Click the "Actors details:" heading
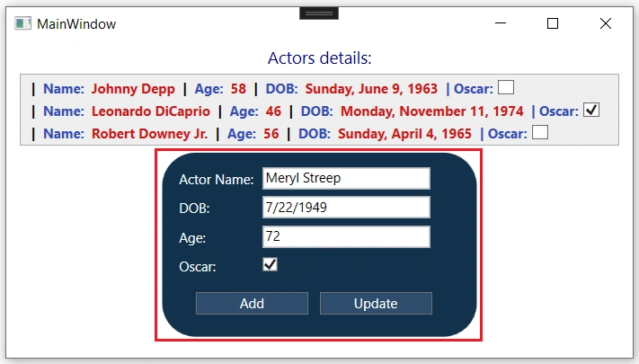The height and width of the screenshot is (364, 639). click(320, 58)
